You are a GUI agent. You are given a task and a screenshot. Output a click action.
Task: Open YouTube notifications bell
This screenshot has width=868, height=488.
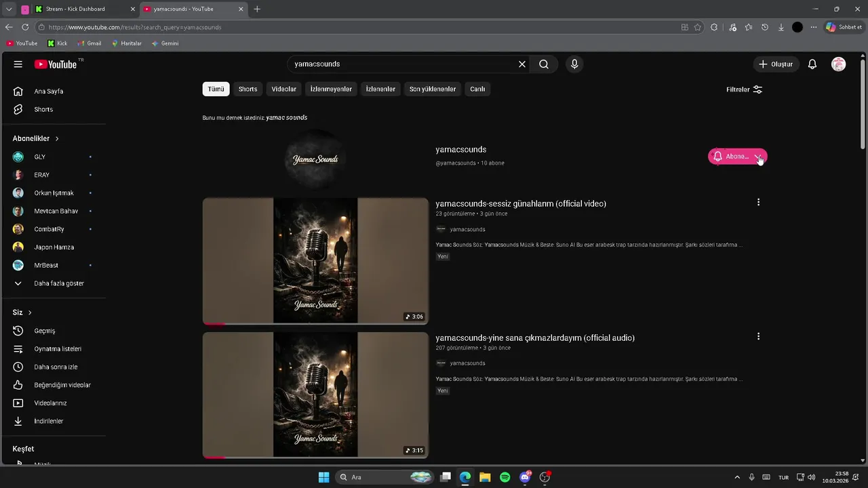tap(812, 64)
